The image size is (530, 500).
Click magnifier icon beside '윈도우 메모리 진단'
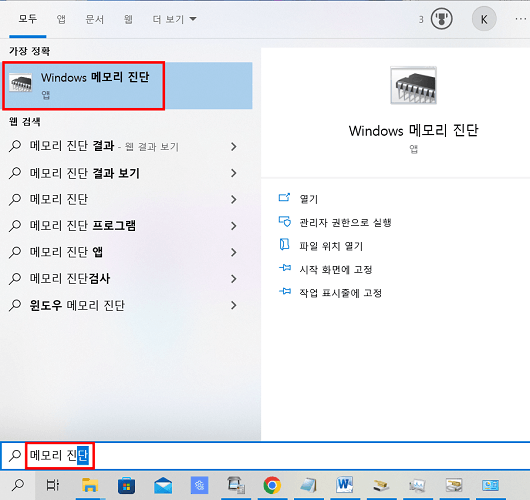tap(15, 305)
